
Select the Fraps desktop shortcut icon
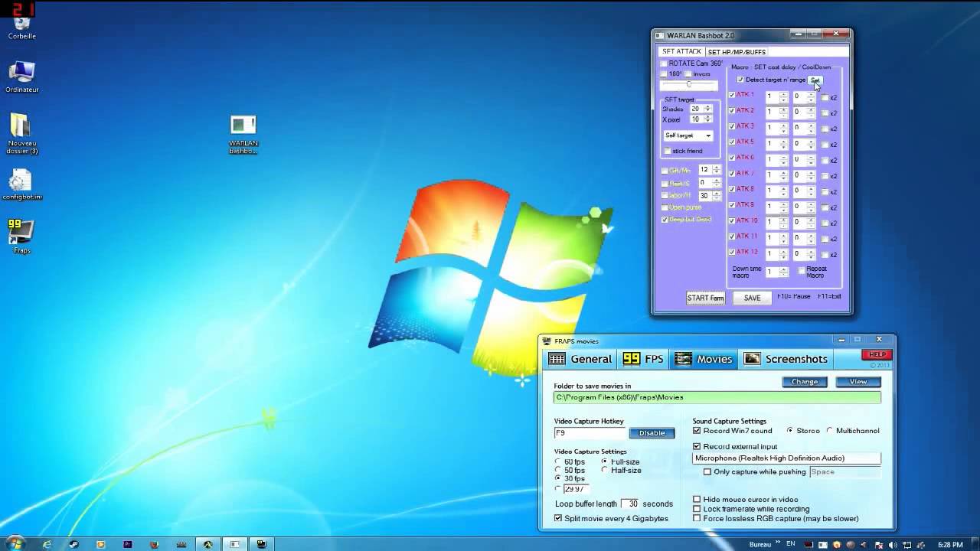tap(21, 236)
